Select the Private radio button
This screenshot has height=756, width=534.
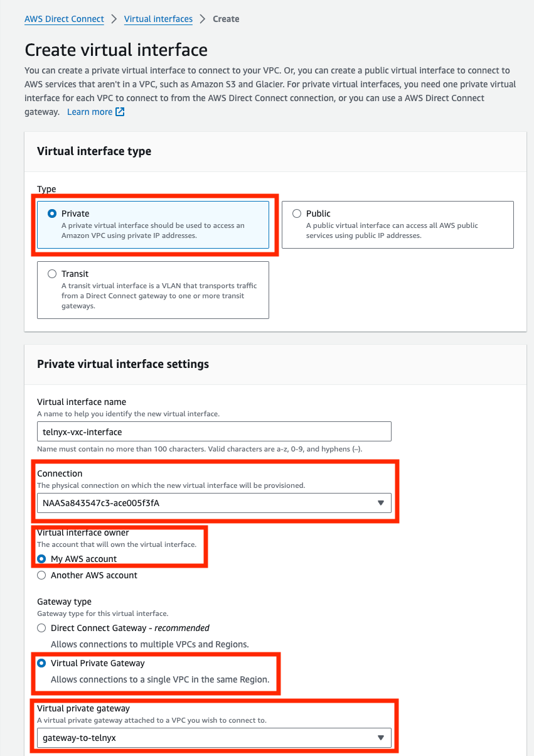52,213
